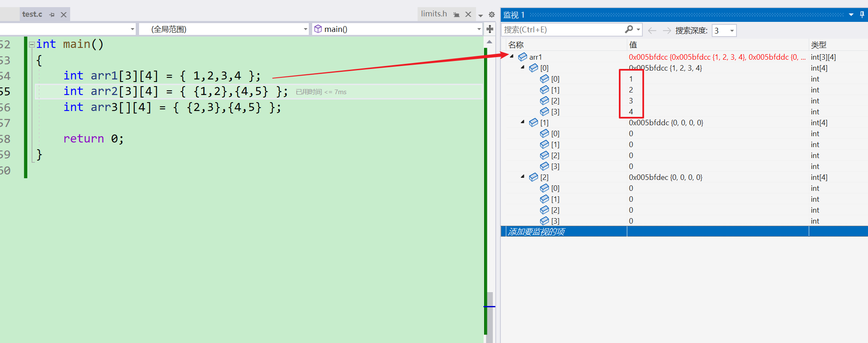Collapse the arr1 [1] sub-array node
Screen dimensions: 868x343
pyautogui.click(x=523, y=122)
